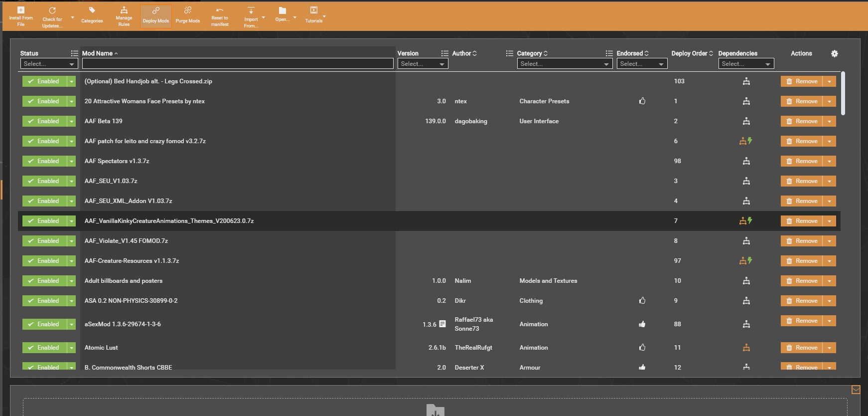868x416 pixels.
Task: Open table settings gear icon
Action: click(x=835, y=53)
